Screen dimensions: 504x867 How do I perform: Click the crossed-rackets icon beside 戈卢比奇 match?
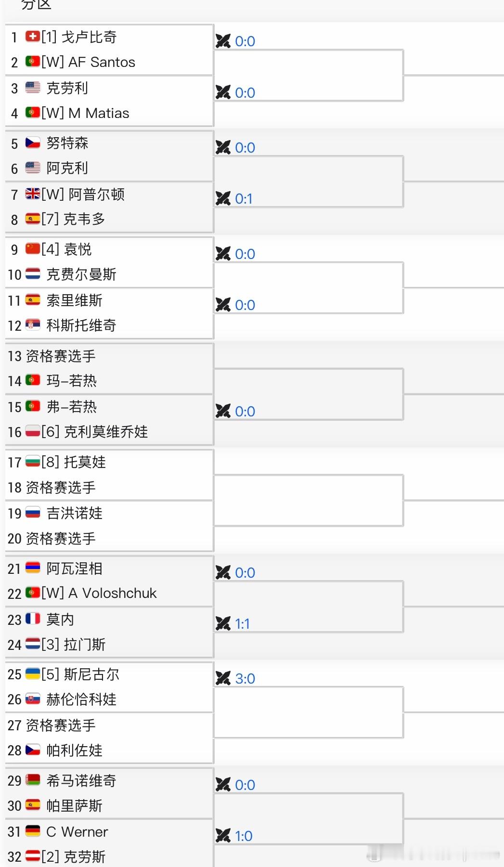(x=224, y=41)
